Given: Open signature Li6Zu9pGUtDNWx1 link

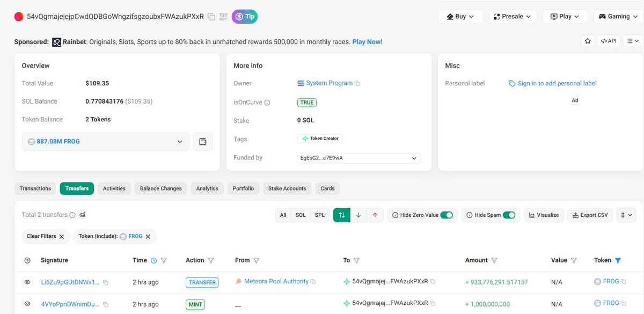Looking at the screenshot, I should point(70,282).
